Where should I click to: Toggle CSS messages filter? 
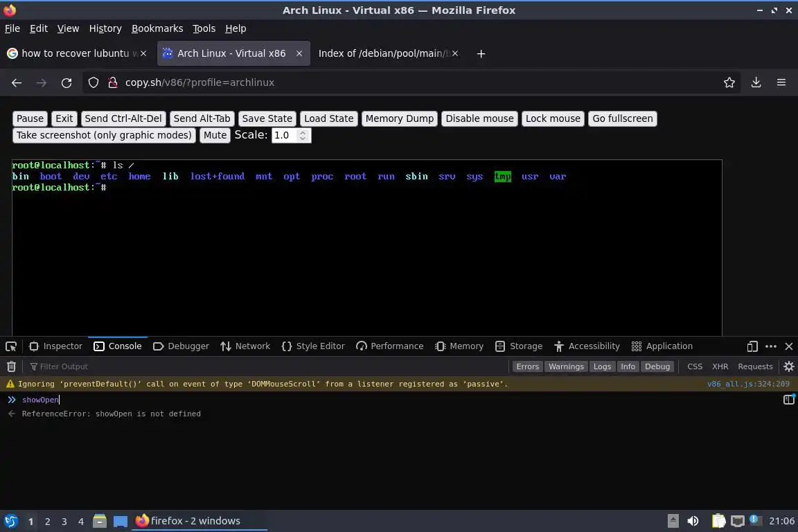pyautogui.click(x=695, y=366)
